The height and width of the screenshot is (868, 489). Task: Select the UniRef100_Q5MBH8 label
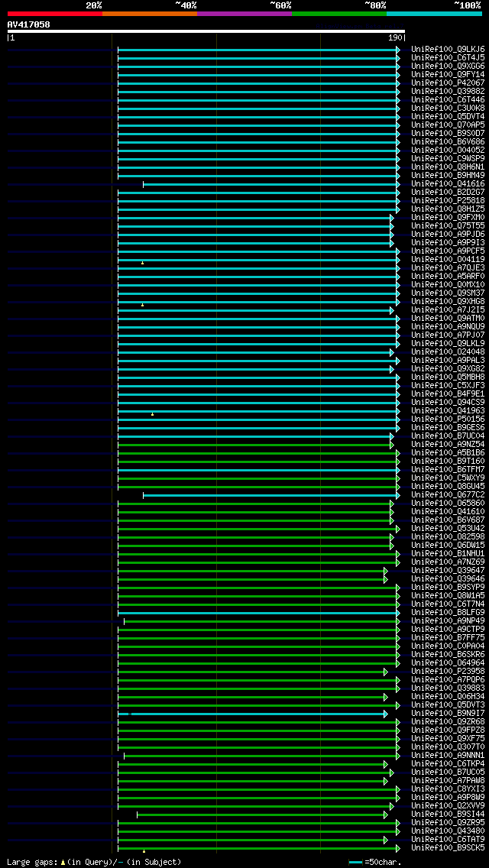pos(448,377)
